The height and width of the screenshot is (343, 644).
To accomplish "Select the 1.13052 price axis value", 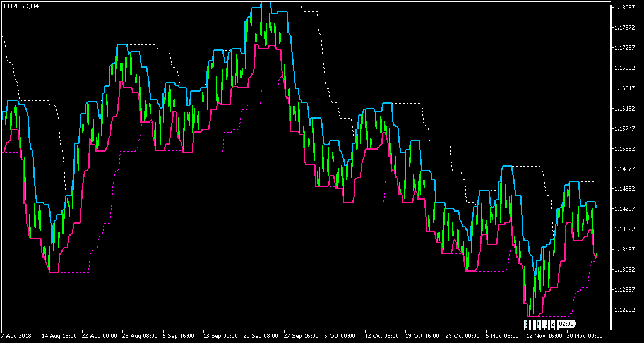I will tap(626, 270).
